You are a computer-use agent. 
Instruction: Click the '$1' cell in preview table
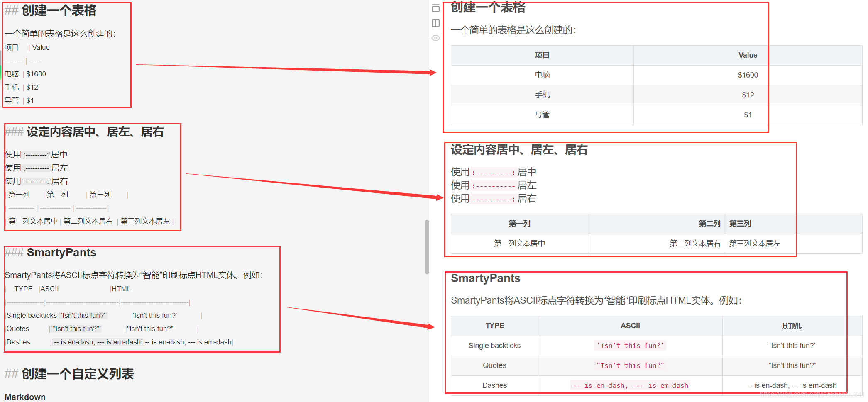[x=748, y=115]
